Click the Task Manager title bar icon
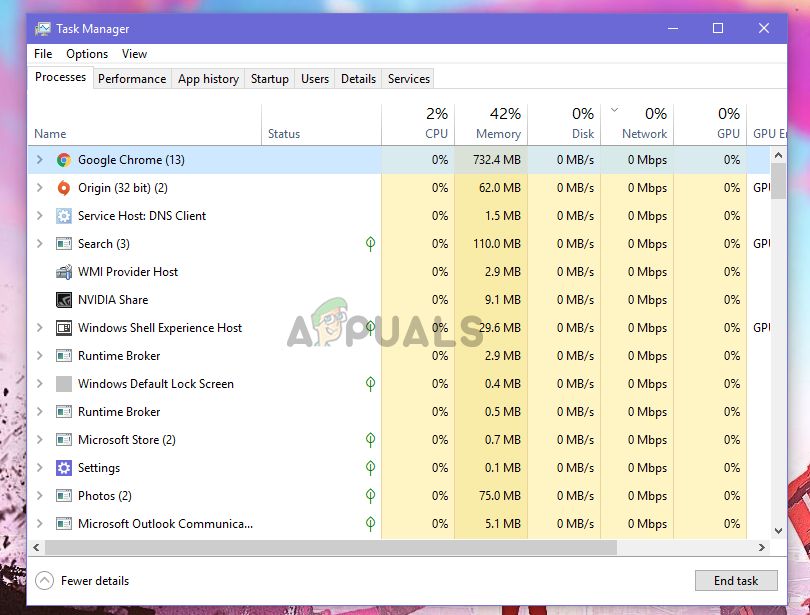The height and width of the screenshot is (615, 810). [x=43, y=29]
